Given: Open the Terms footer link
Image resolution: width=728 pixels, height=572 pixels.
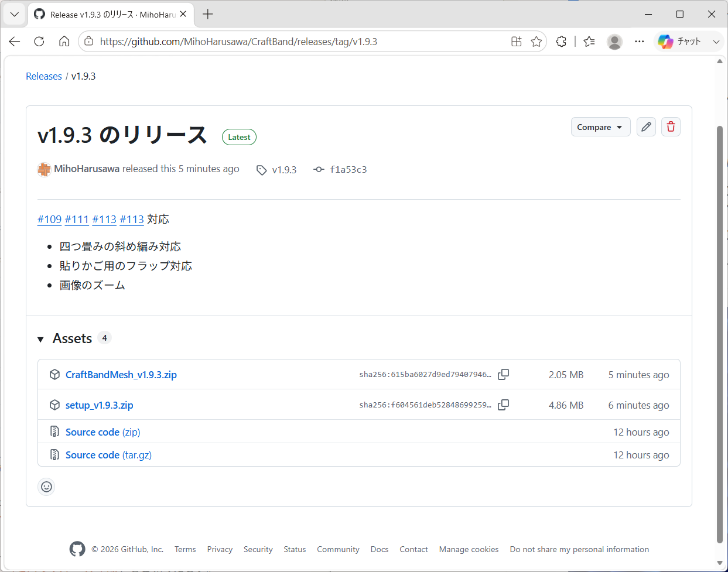Looking at the screenshot, I should tap(185, 549).
